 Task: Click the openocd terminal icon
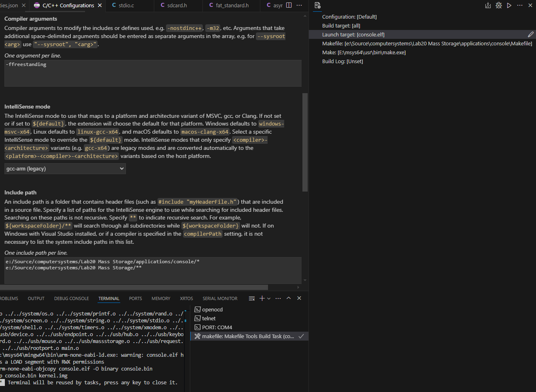[198, 309]
